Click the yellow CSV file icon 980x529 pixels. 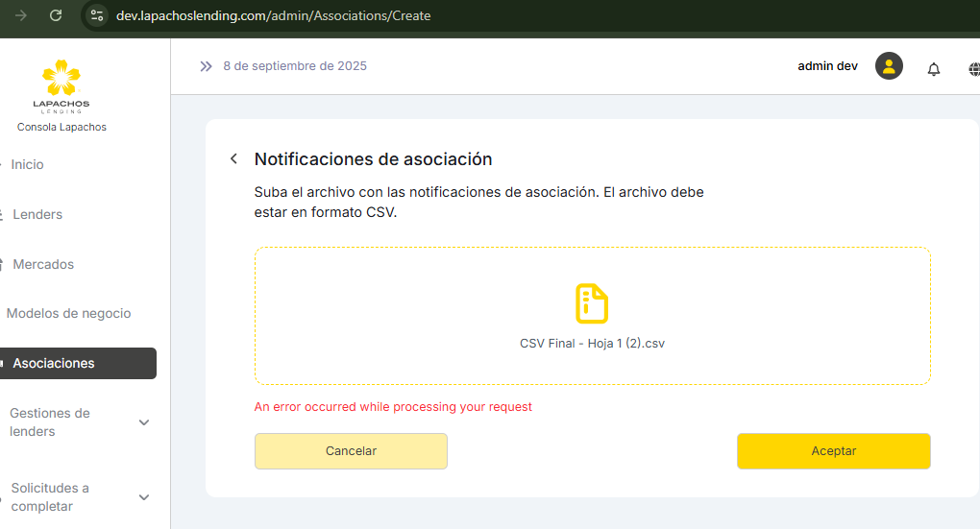pyautogui.click(x=592, y=303)
